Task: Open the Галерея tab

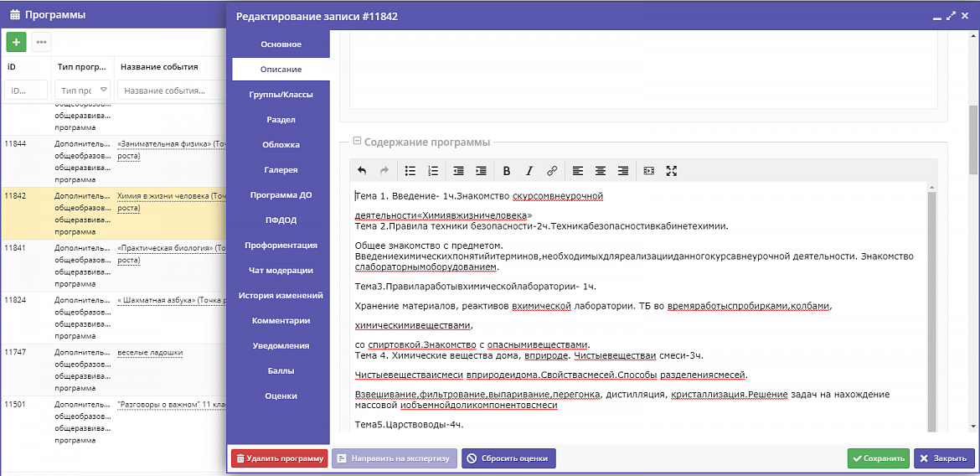Action: click(x=281, y=169)
